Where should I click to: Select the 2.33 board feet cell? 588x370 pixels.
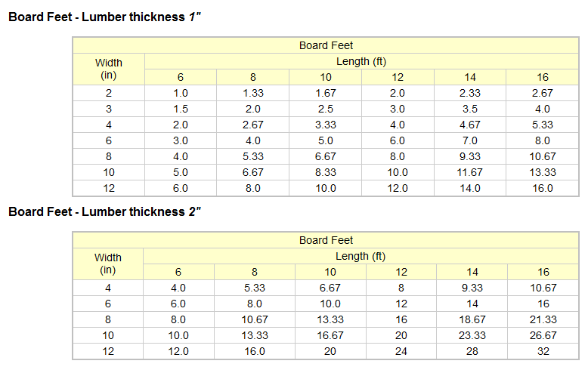tap(470, 93)
